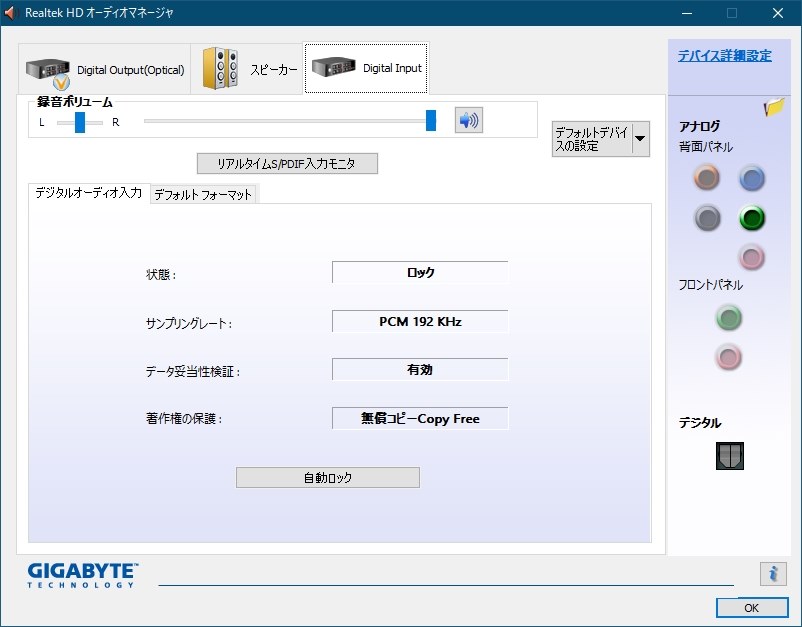Click the 自動ロック button
The height and width of the screenshot is (627, 802).
pos(328,478)
